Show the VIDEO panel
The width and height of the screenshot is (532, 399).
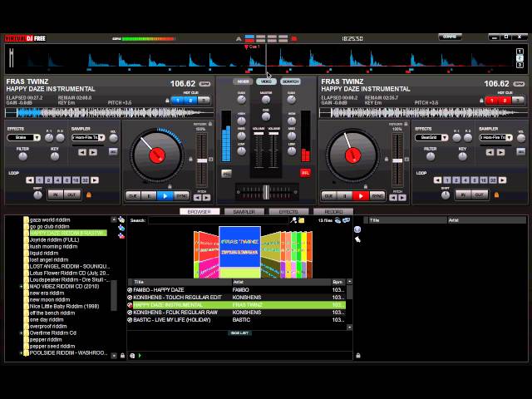pyautogui.click(x=266, y=81)
